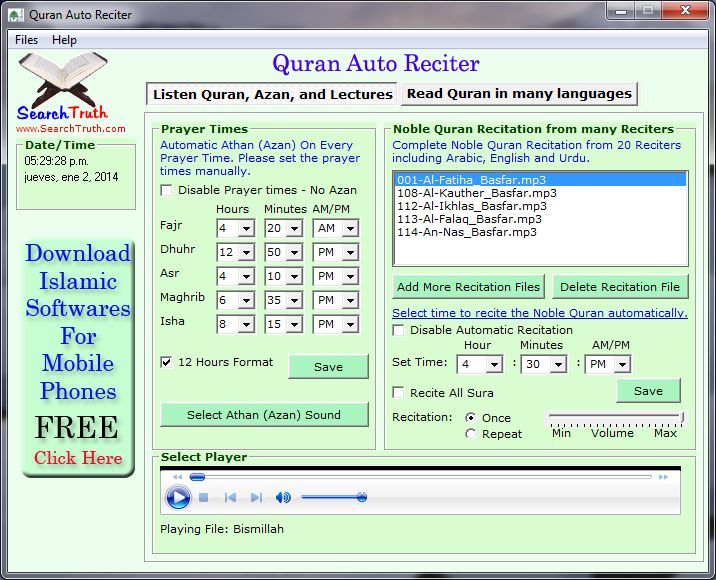Click Delete Recitation File button
Screen dimensions: 716x580
pos(620,287)
